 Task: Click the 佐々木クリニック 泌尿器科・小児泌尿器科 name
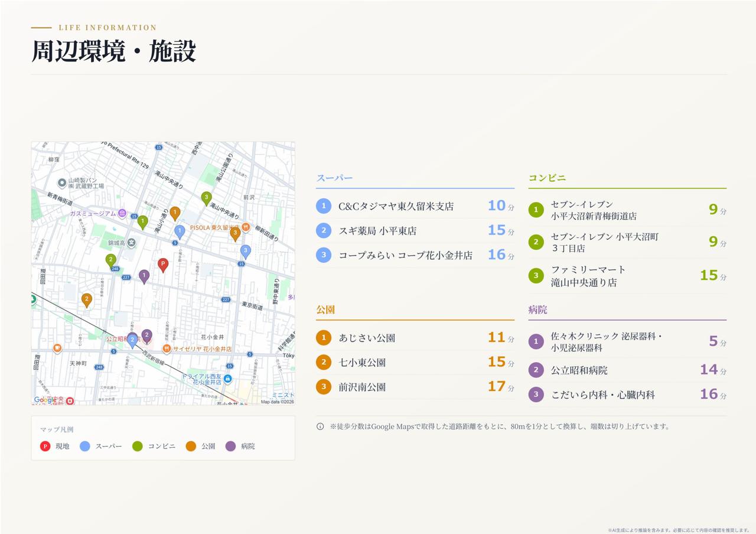tap(607, 342)
